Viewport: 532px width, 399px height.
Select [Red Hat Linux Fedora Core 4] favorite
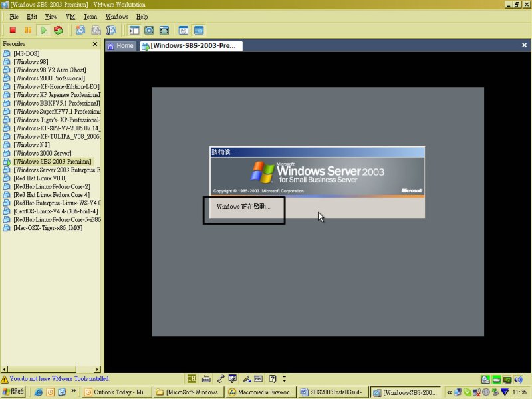click(52, 195)
